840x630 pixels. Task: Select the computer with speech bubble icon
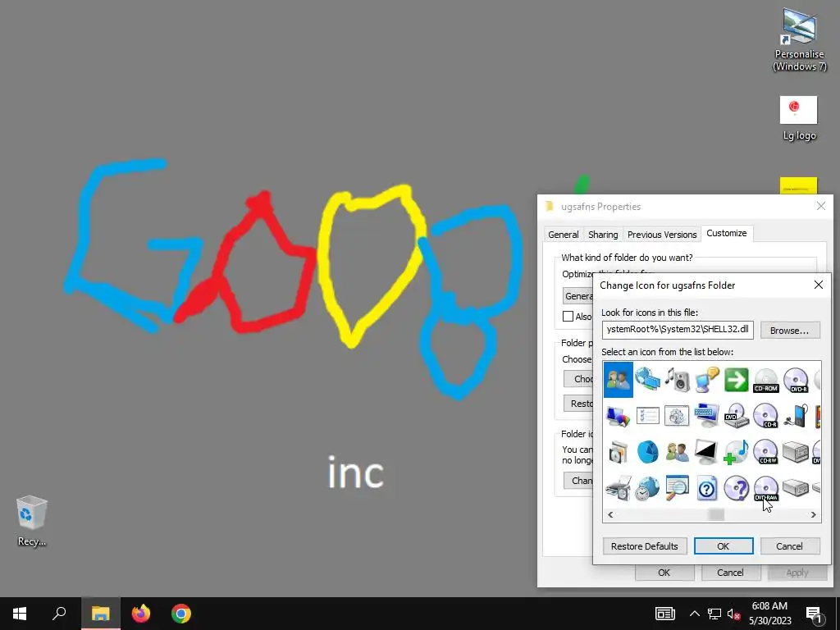click(x=706, y=379)
